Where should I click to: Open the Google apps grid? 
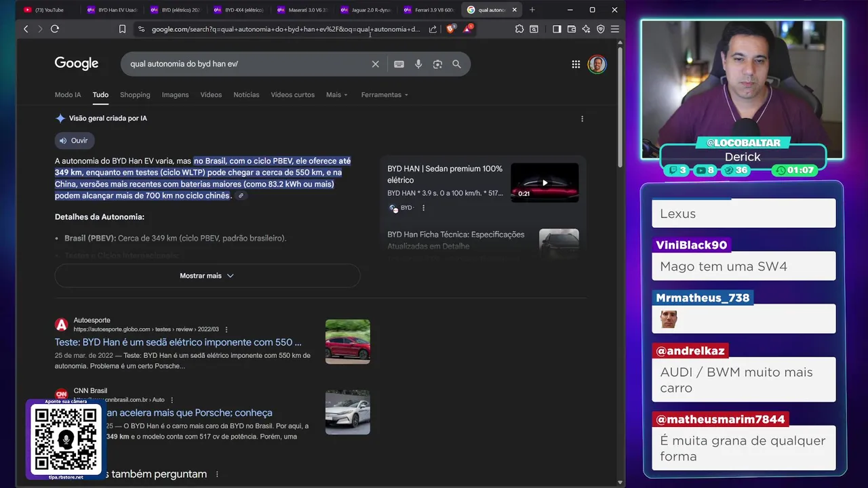coord(576,64)
